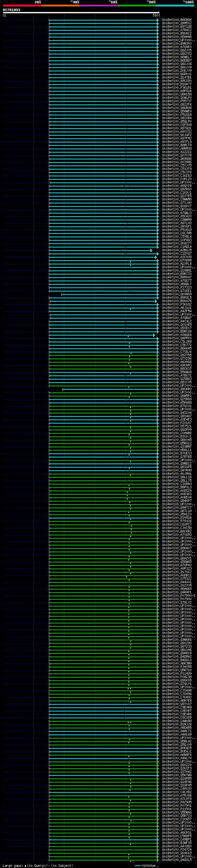Screen dimensions: 197x868
Task: Click the UniRef100_B8C637 label
Action: [x=176, y=369]
